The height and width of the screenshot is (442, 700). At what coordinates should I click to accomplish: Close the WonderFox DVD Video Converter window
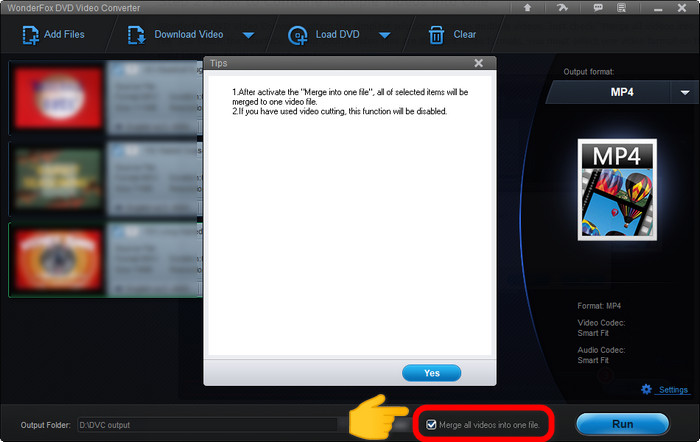(x=682, y=8)
